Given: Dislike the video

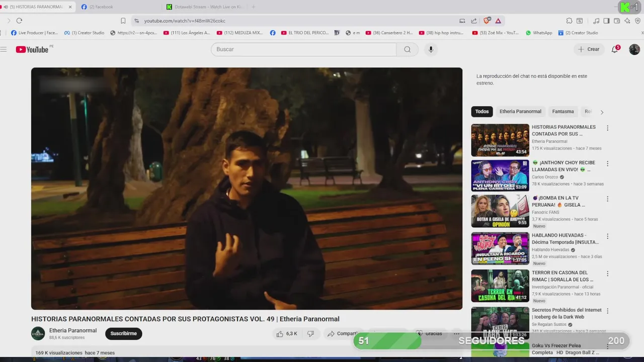Looking at the screenshot, I should (x=310, y=333).
